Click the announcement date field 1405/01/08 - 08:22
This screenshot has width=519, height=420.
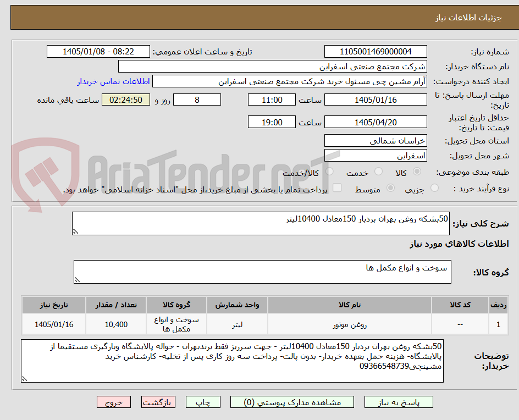[x=98, y=52]
